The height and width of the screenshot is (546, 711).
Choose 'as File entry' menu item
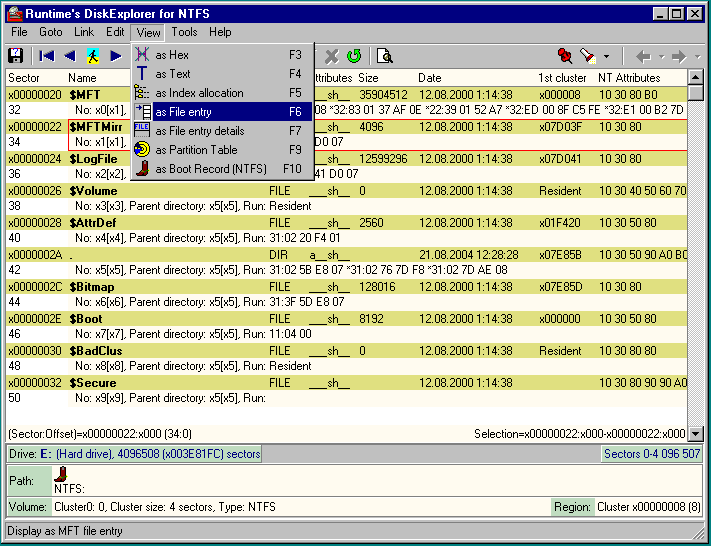pyautogui.click(x=222, y=112)
